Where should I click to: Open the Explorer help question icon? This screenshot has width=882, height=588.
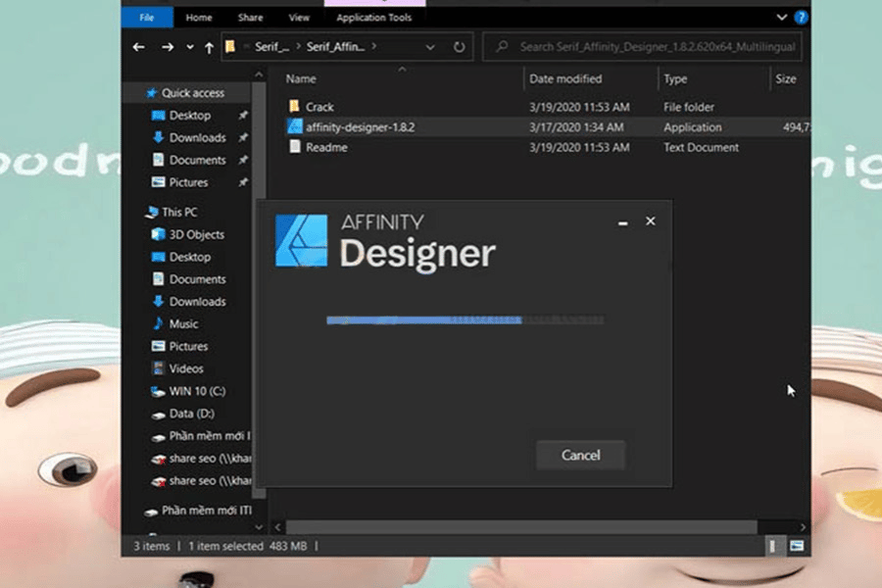(x=801, y=17)
